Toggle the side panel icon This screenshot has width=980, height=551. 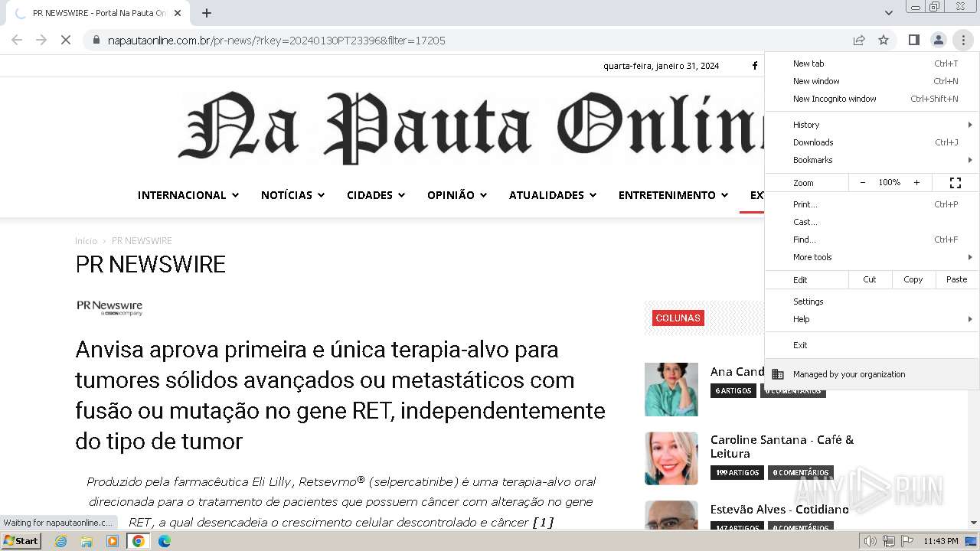[913, 40]
